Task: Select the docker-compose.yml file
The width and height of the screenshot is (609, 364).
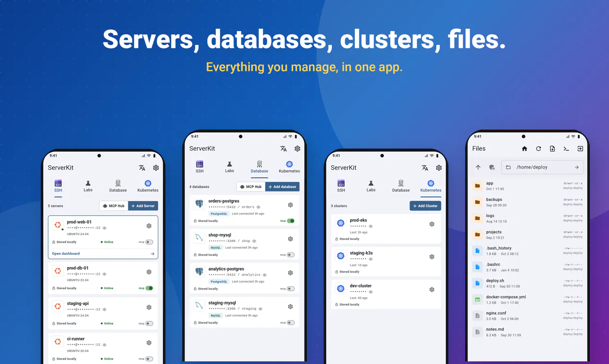Action: pyautogui.click(x=527, y=299)
